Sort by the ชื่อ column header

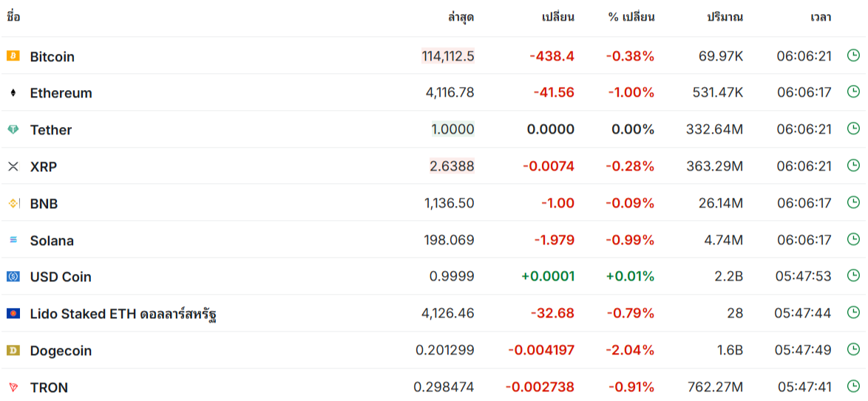(x=13, y=17)
